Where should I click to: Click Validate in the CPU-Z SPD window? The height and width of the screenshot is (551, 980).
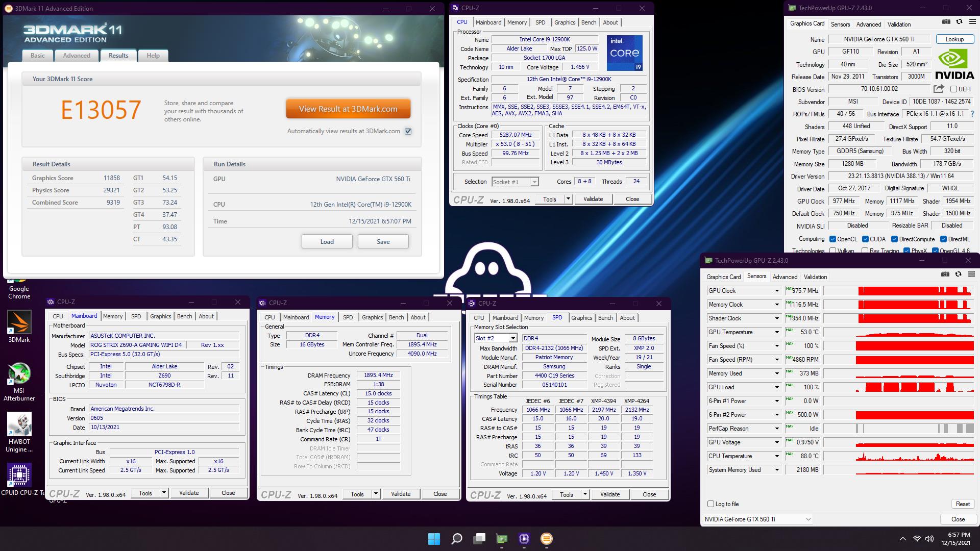click(x=610, y=494)
